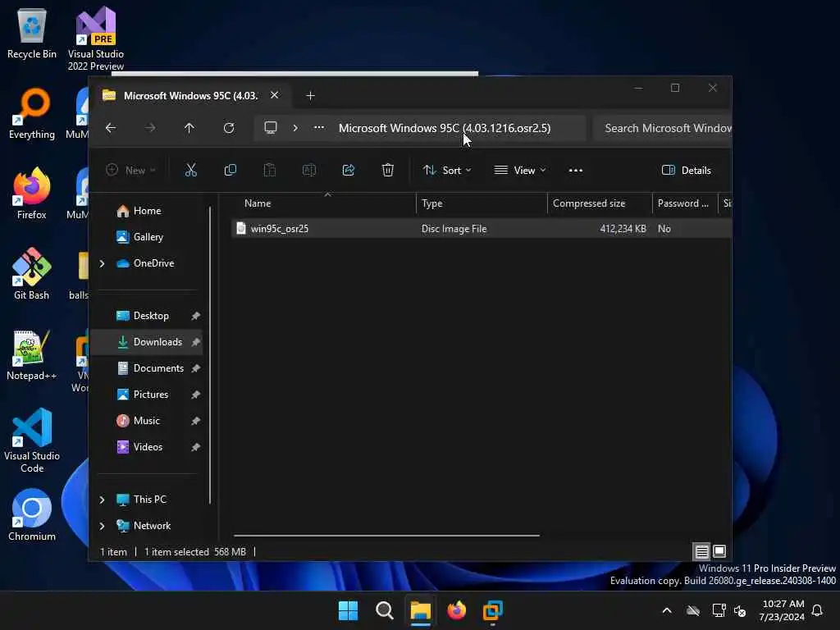
Task: Focus the Search Microsoft Windows box
Action: pyautogui.click(x=663, y=128)
